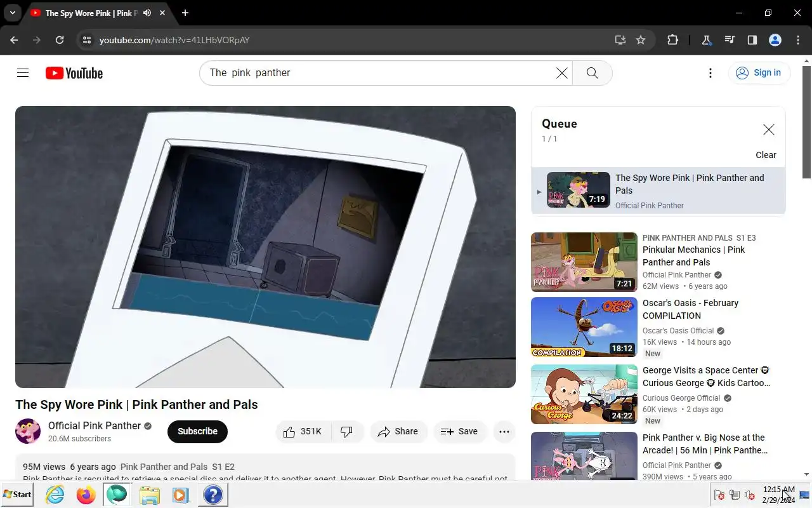Subscribe to Official Pink Panther
Viewport: 812px width, 508px height.
(x=197, y=431)
